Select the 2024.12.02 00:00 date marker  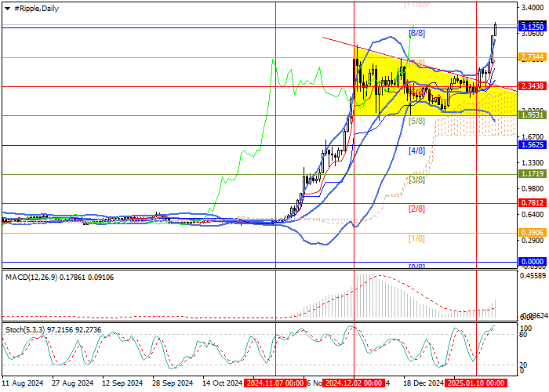354,383
